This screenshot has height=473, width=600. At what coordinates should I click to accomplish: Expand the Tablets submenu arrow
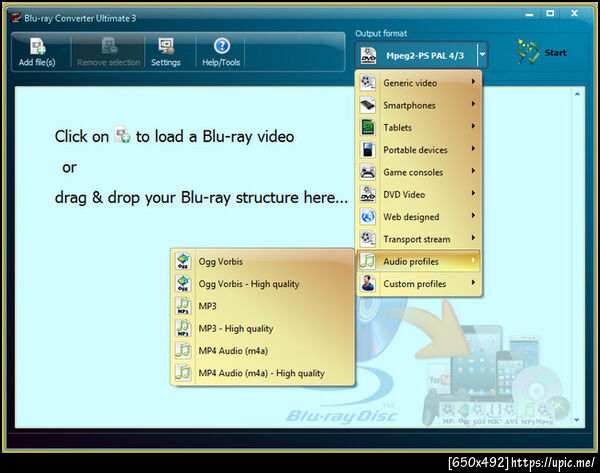coord(473,126)
